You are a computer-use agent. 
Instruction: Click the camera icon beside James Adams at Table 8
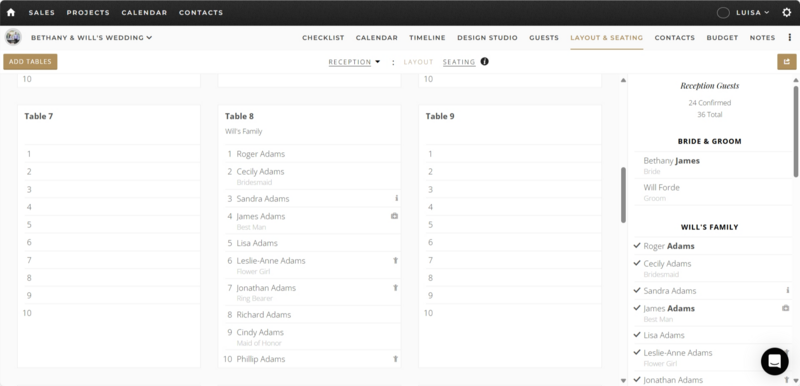(394, 216)
